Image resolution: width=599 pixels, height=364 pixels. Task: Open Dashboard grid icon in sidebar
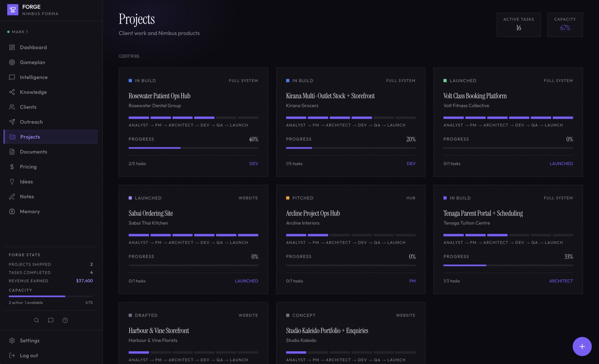(x=12, y=47)
